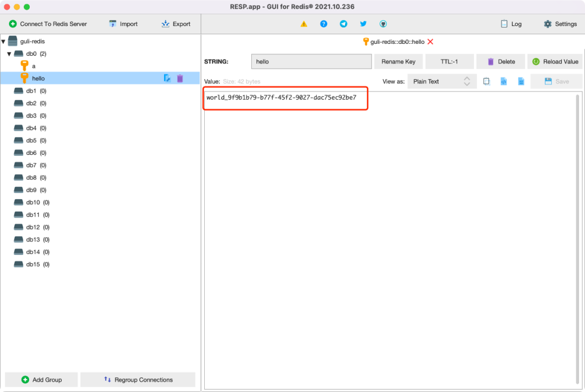Click the purple trash icon beside hello key

tap(180, 79)
